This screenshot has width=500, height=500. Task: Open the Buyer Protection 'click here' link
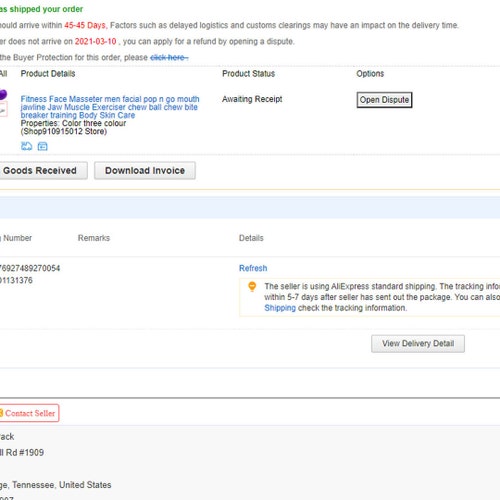coord(169,57)
